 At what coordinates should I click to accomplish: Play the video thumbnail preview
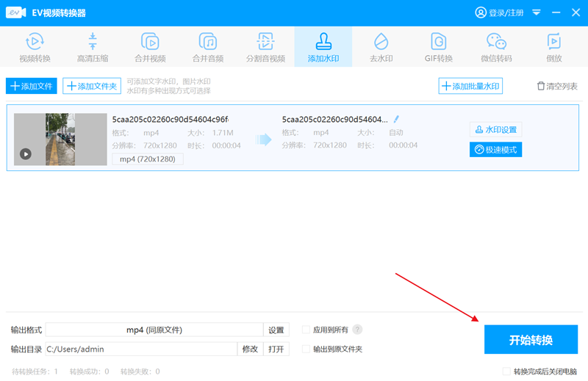(26, 154)
